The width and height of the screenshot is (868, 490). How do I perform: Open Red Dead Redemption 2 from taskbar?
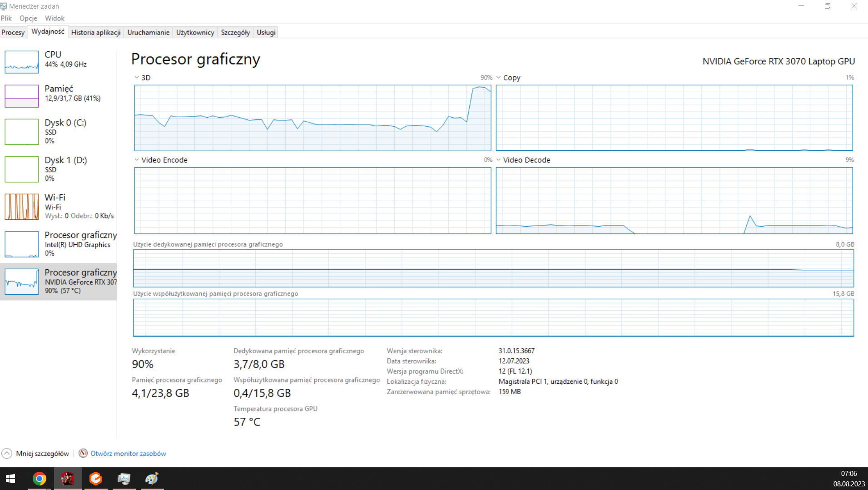pos(68,479)
